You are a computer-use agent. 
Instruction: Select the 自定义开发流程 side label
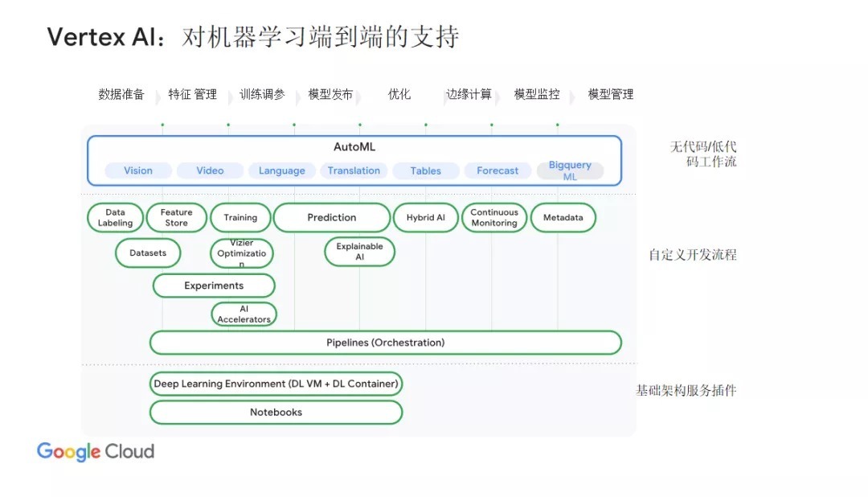tap(693, 255)
